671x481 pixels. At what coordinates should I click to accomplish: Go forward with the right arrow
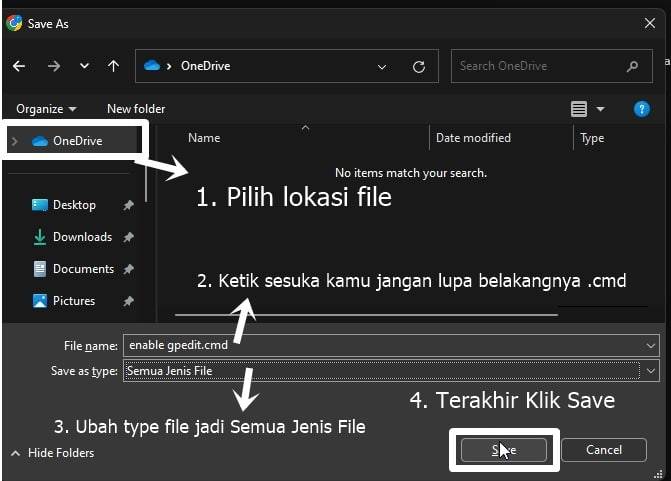pyautogui.click(x=53, y=66)
